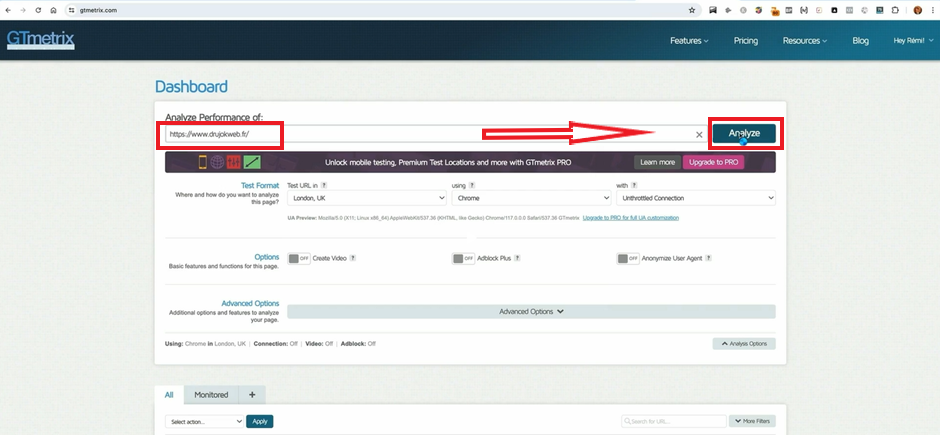Show help for 'Test URL in' question mark
Viewport: 940px width, 435px height.
point(324,186)
